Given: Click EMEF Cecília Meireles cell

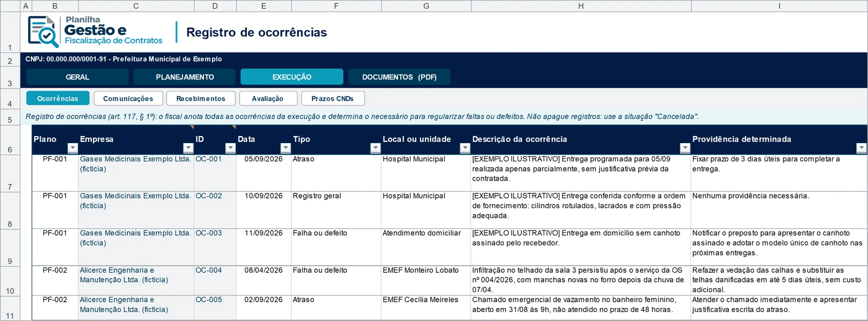Looking at the screenshot, I should click(426, 308).
